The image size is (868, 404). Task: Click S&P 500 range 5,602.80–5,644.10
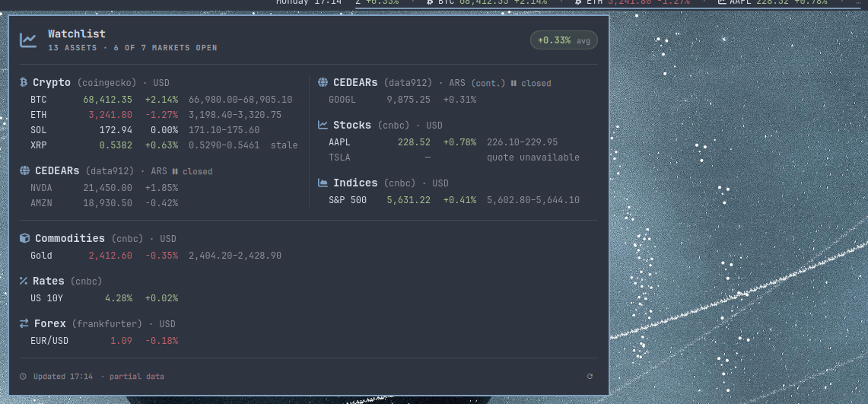[x=533, y=200]
